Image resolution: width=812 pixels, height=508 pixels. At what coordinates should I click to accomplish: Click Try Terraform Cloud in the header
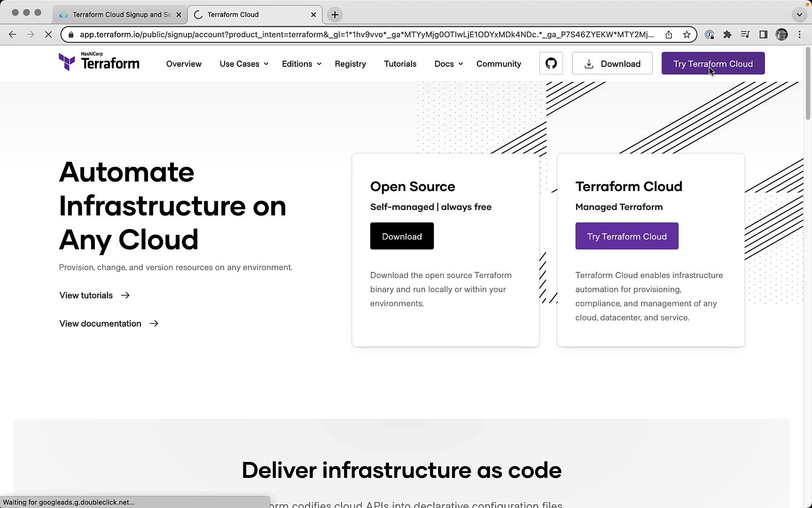713,63
